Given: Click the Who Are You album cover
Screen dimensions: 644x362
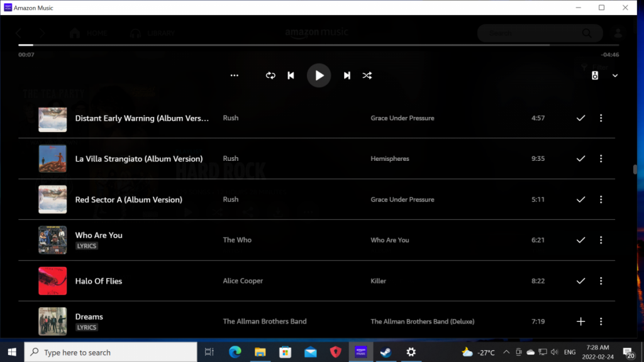Looking at the screenshot, I should pyautogui.click(x=53, y=240).
